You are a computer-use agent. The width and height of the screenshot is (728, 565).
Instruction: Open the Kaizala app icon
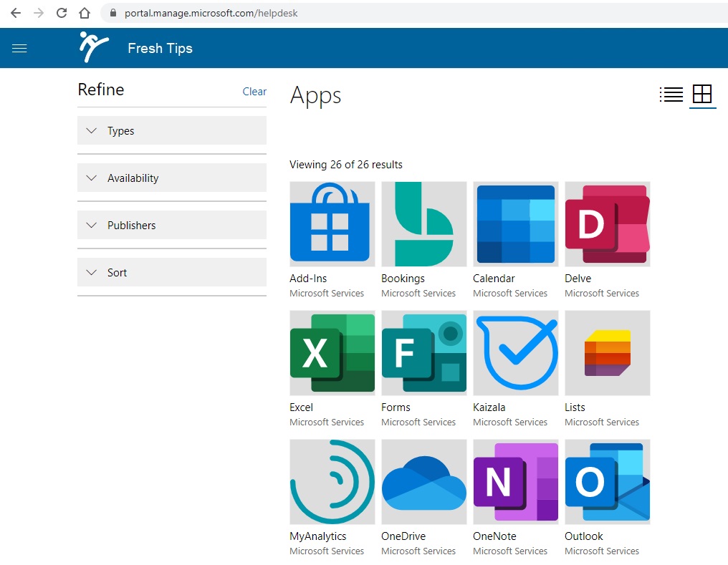pos(516,353)
